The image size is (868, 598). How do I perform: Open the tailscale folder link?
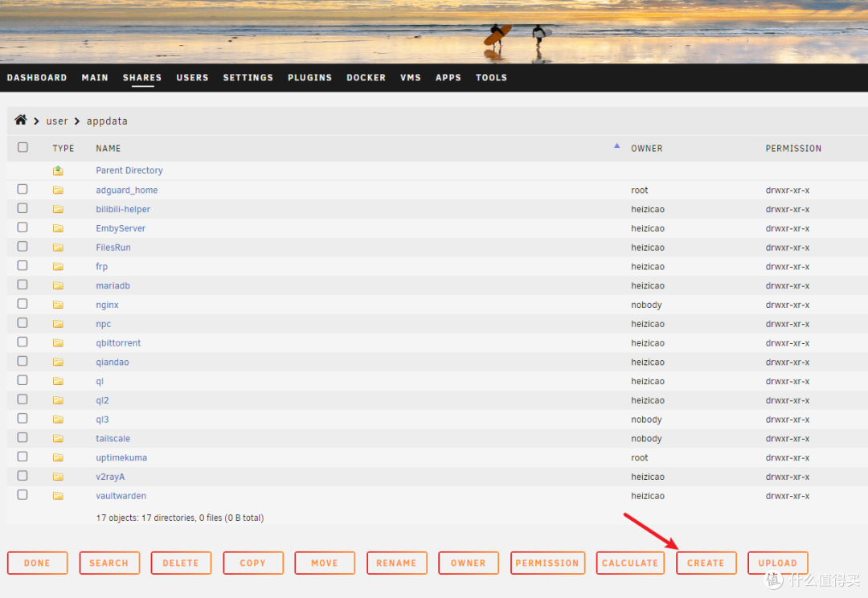113,439
